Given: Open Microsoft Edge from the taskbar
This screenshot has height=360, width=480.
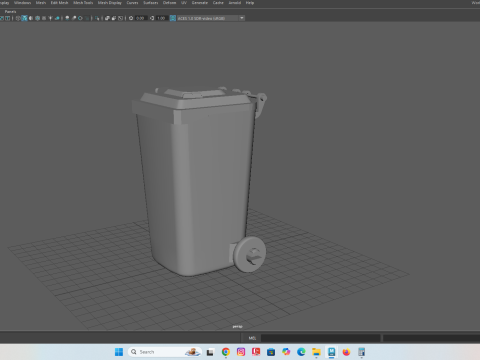Looking at the screenshot, I should (301, 352).
